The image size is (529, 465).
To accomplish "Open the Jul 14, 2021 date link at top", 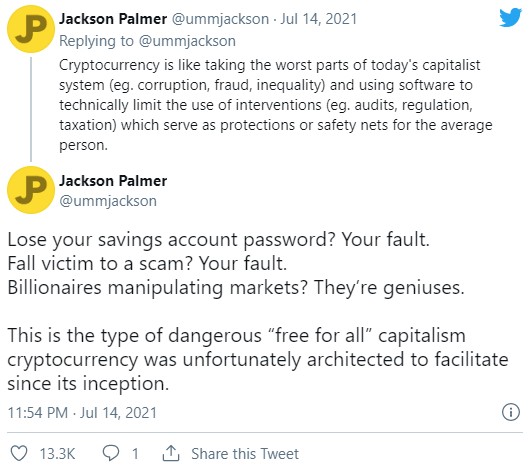I will pos(318,19).
